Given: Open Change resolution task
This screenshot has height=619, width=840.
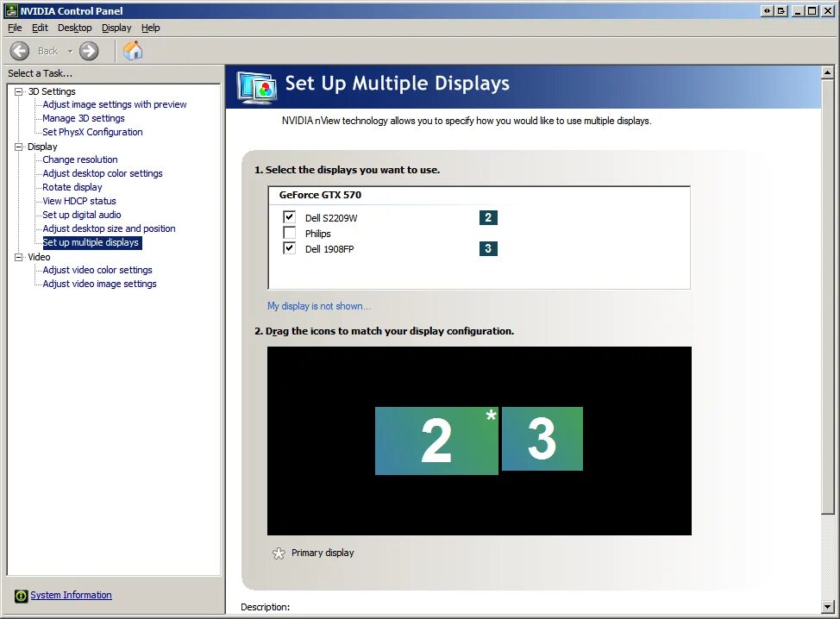Looking at the screenshot, I should [80, 159].
